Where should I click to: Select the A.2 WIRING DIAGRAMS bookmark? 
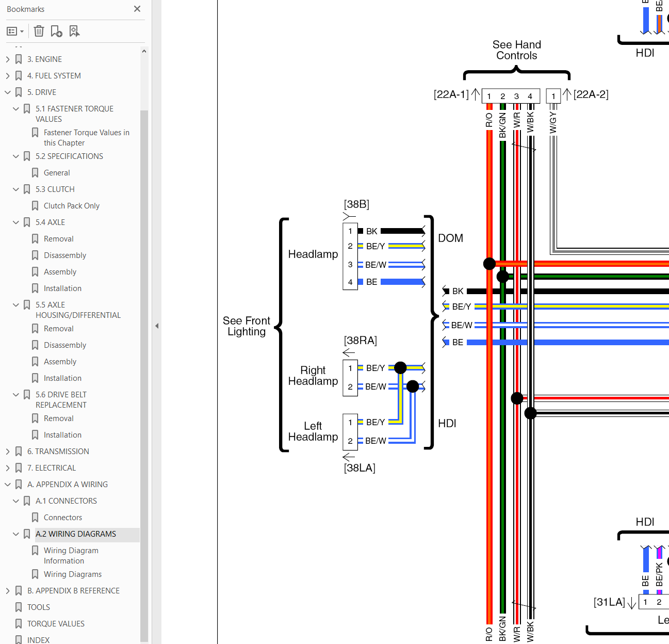click(76, 534)
